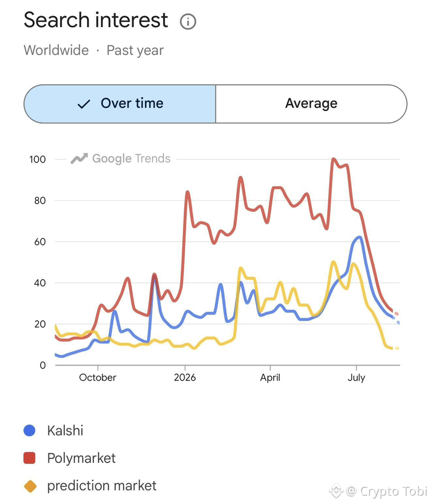This screenshot has height=504, width=431.
Task: Select the checkmark icon on Over time
Action: (x=84, y=104)
